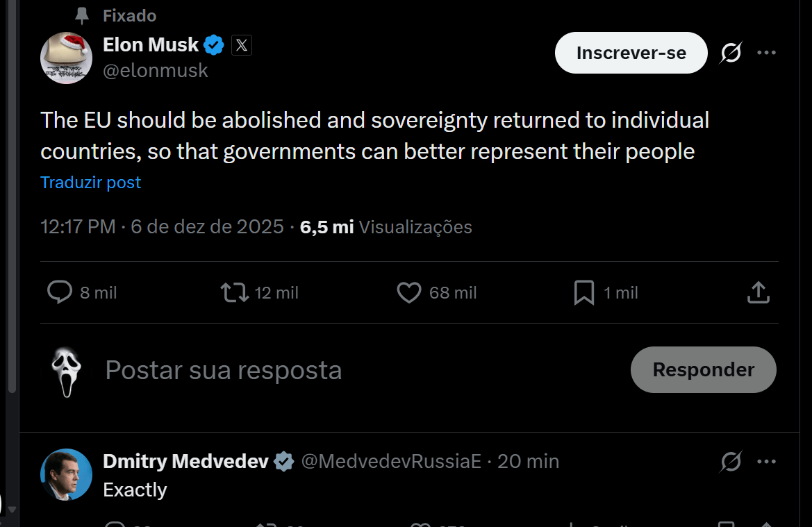Screen dimensions: 812x527
Task: Open the more options menu on Musk's post
Action: (766, 52)
